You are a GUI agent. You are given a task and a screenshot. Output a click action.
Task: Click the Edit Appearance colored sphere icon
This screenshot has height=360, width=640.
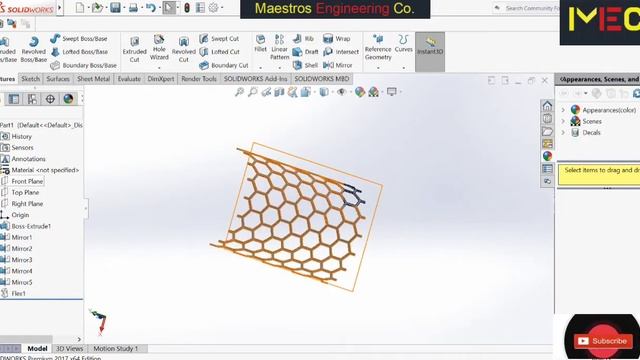360,92
